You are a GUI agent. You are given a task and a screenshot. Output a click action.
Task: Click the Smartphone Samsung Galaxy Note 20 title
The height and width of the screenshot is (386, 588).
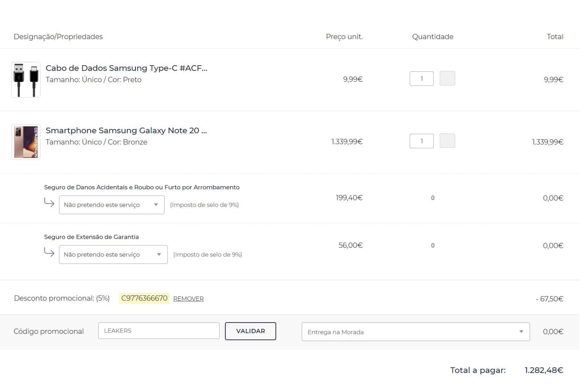126,130
